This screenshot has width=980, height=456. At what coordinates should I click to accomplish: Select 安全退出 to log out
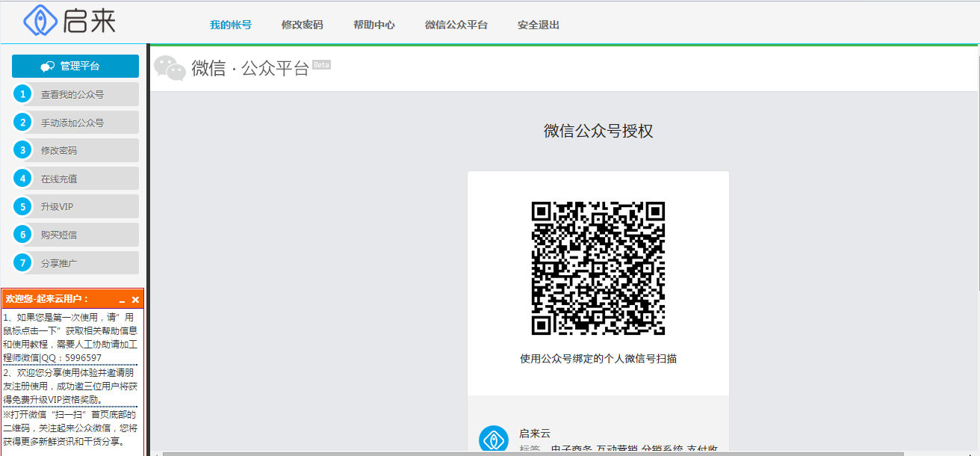(539, 25)
